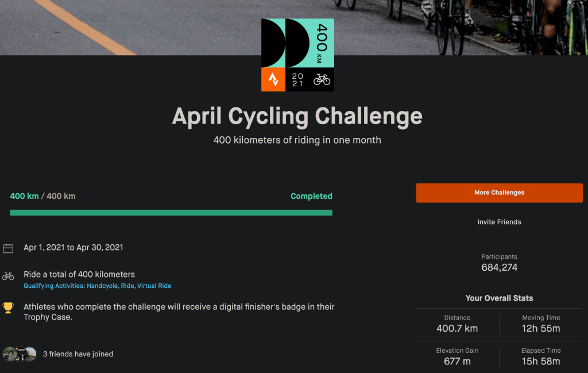
Task: Click the Invite Friends link
Action: 499,222
